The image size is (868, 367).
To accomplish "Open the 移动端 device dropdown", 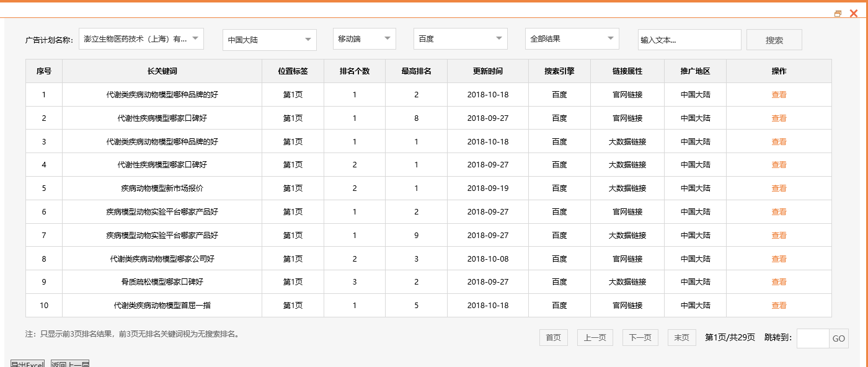I will click(364, 38).
